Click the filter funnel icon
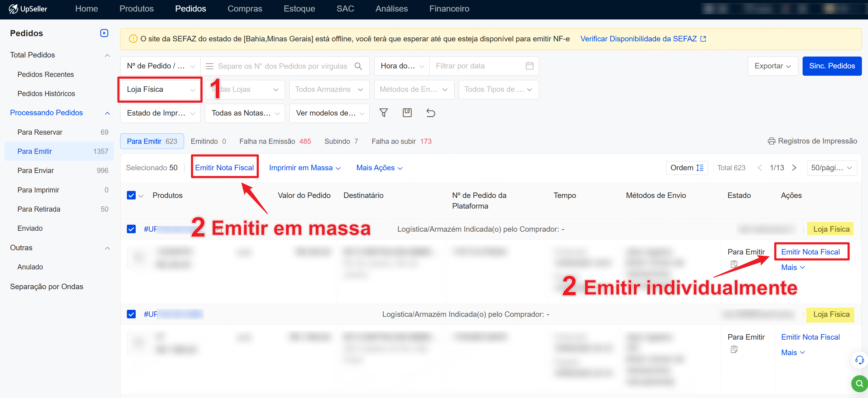This screenshot has width=868, height=398. (x=383, y=113)
